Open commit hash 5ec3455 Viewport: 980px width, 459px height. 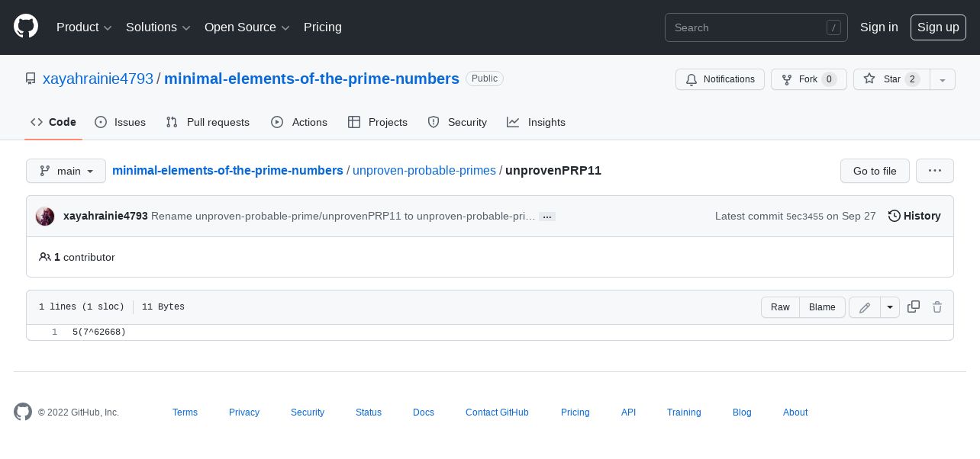coord(804,217)
